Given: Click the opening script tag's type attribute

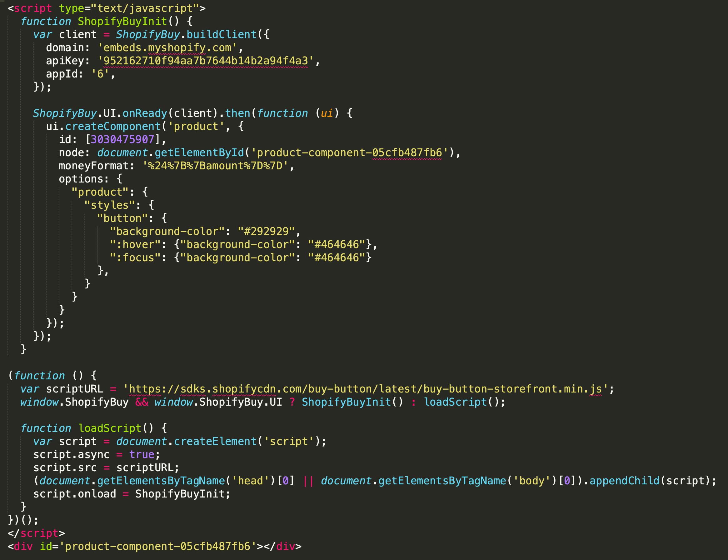Looking at the screenshot, I should [129, 8].
